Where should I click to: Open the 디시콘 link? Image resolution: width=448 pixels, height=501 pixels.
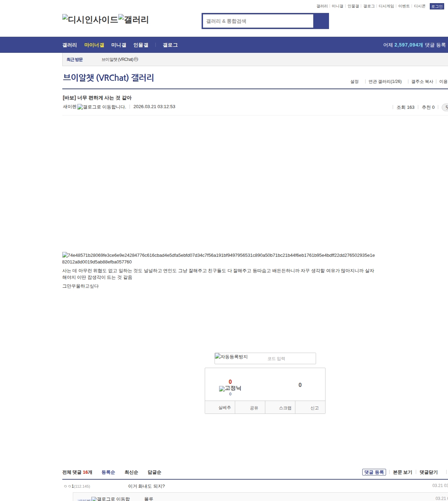(420, 6)
